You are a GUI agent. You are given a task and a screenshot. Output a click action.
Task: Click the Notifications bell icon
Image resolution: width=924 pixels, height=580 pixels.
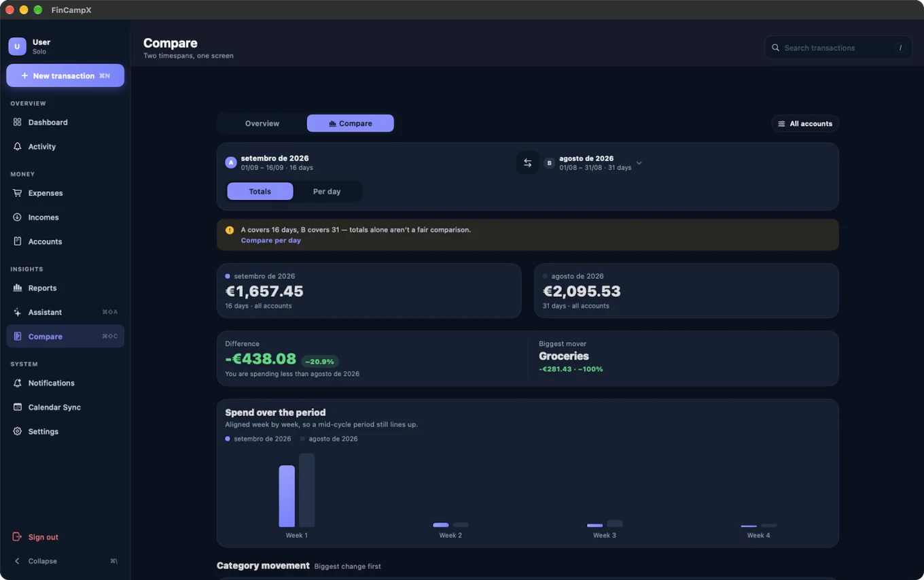pyautogui.click(x=18, y=383)
